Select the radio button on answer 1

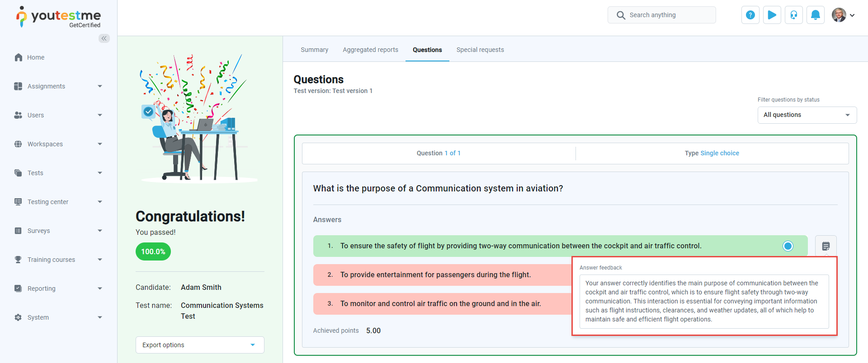click(788, 246)
